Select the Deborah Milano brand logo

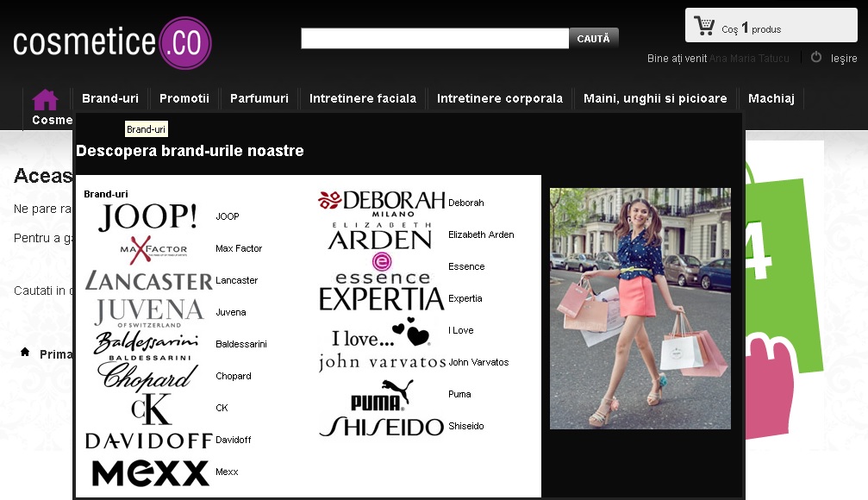(382, 203)
